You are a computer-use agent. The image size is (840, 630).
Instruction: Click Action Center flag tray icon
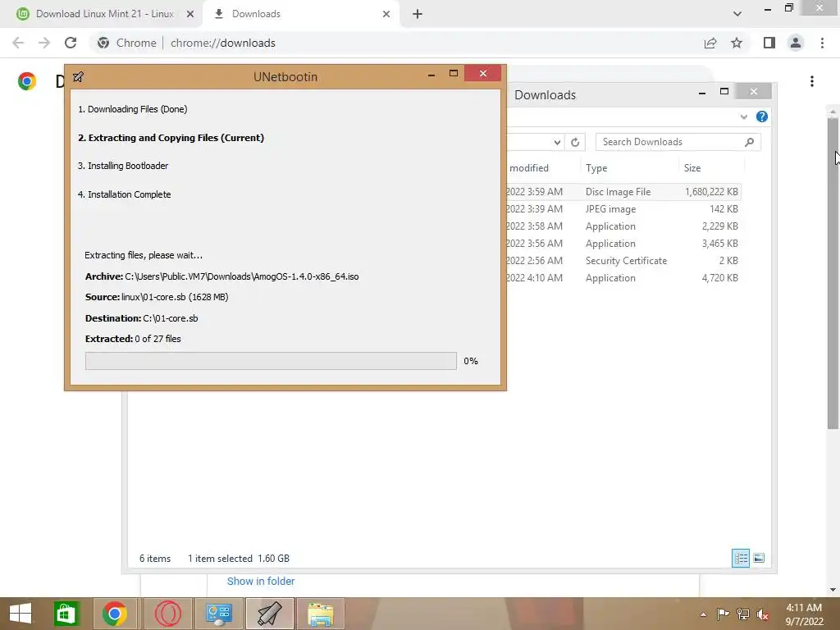point(723,614)
